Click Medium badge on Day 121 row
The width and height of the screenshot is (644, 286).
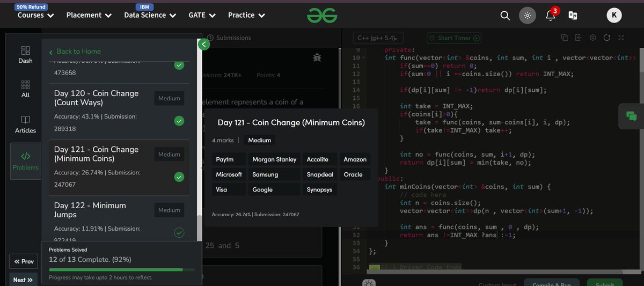point(169,155)
